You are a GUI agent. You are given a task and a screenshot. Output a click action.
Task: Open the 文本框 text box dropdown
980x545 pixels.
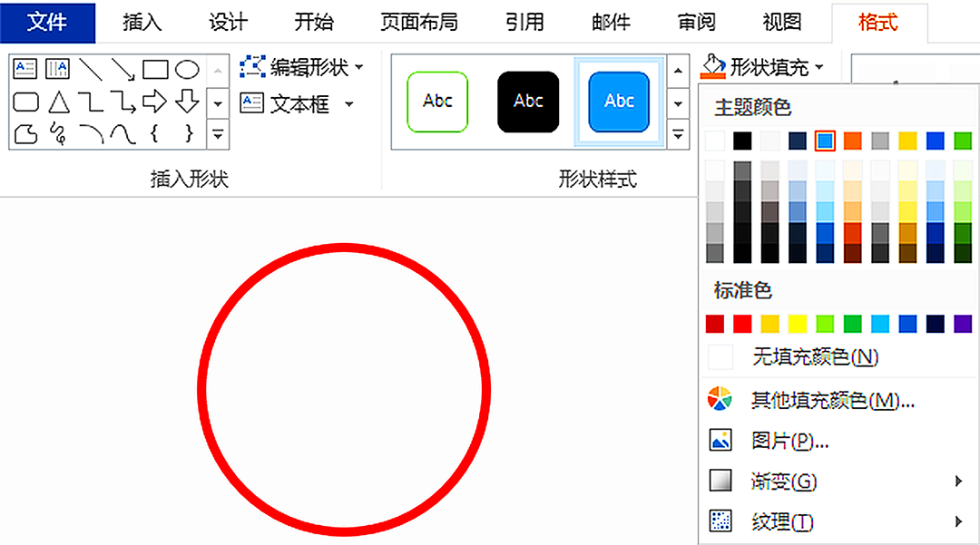point(349,104)
